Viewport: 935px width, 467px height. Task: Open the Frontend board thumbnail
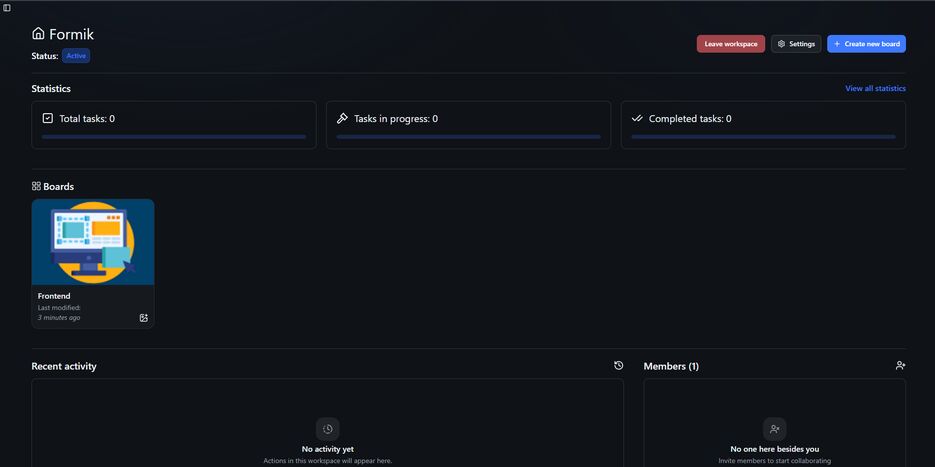93,242
